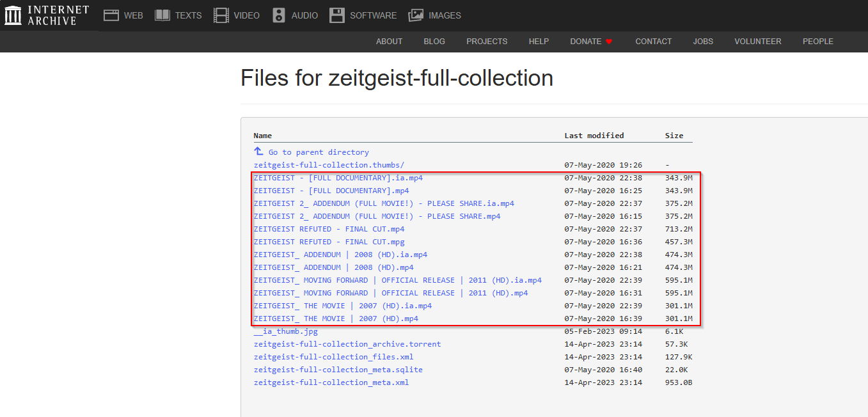The image size is (868, 417).
Task: Open the Web section icon
Action: pyautogui.click(x=111, y=15)
